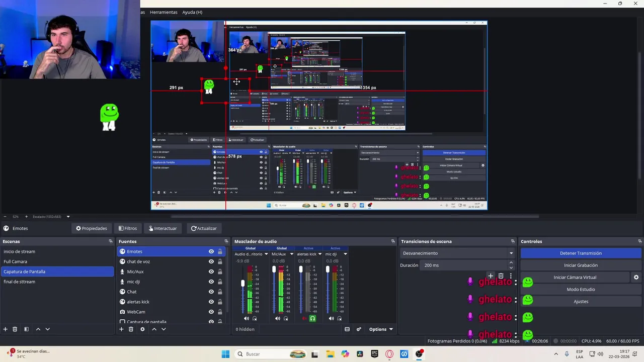Unlock the Emotes source padlock
Image resolution: width=644 pixels, height=362 pixels.
tap(220, 251)
